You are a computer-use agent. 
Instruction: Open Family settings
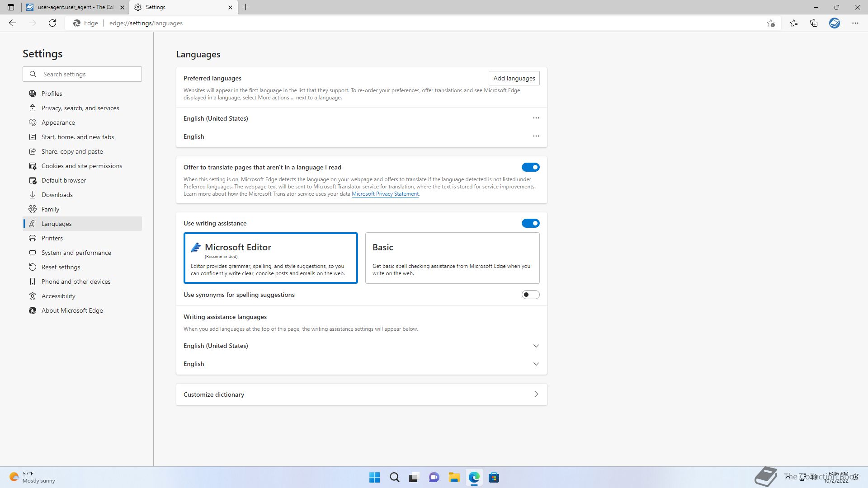coord(82,209)
